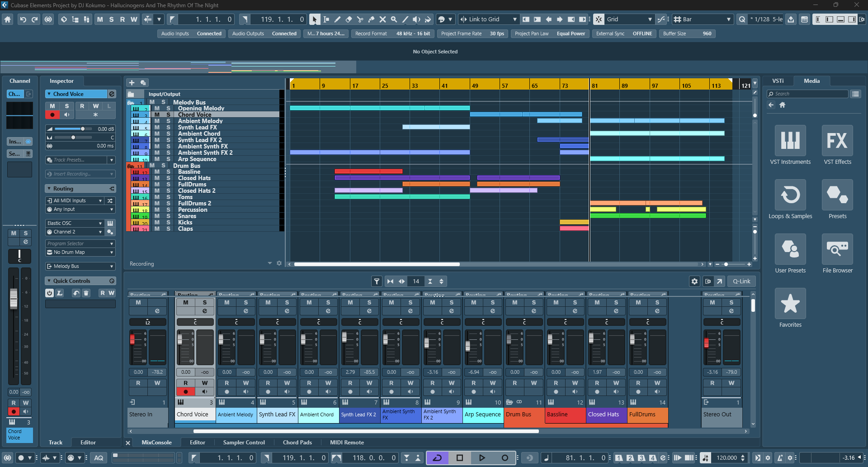
Task: Select the Mute X tool
Action: coord(382,19)
